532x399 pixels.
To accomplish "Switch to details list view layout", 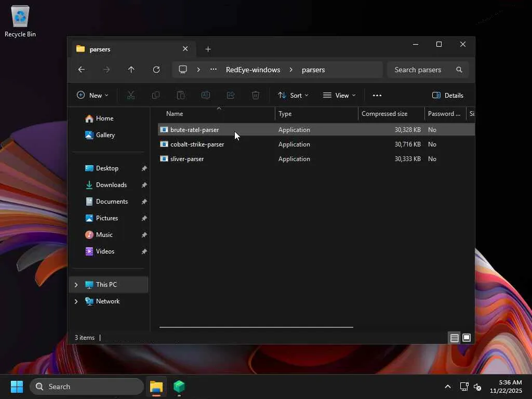I will click(x=454, y=338).
